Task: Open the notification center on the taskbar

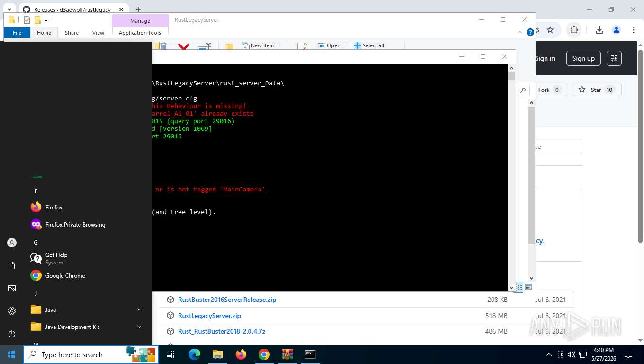Action: tap(628, 355)
